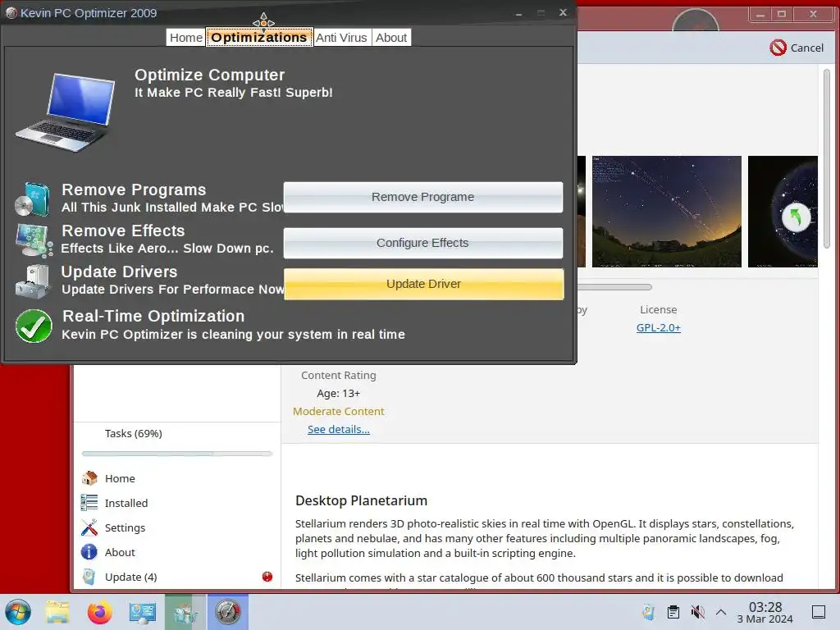The height and width of the screenshot is (630, 840).
Task: Click the red update alert badge
Action: [x=267, y=577]
